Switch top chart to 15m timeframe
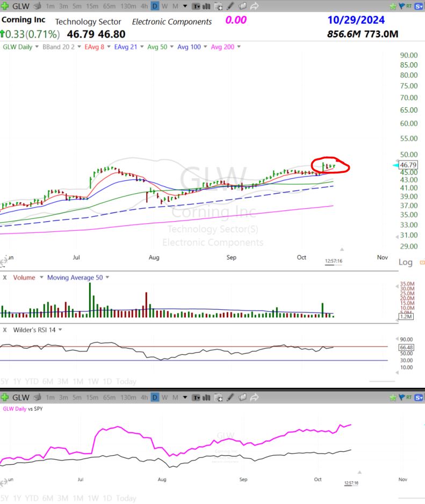The height and width of the screenshot is (504, 425). point(92,6)
